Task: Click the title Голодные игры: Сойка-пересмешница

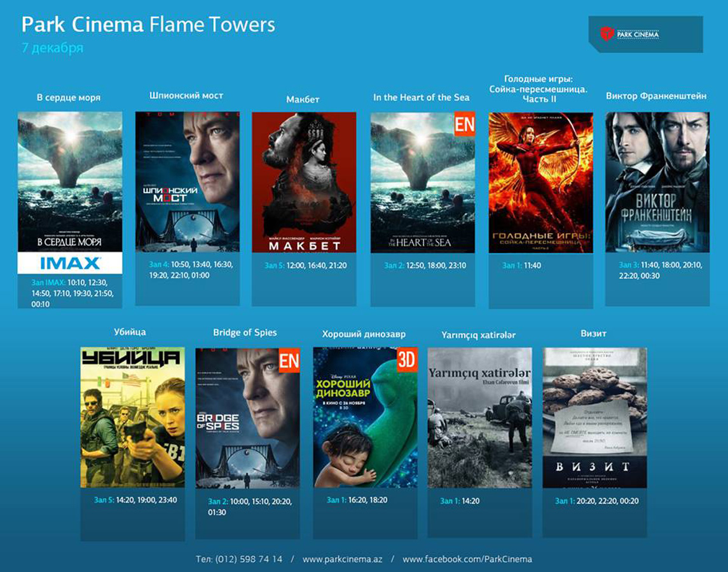Action: 538,89
